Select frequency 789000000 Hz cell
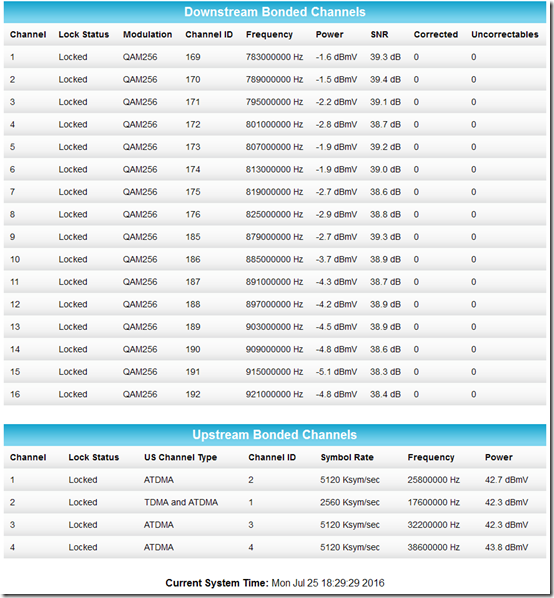This screenshot has width=554, height=598. [274, 80]
